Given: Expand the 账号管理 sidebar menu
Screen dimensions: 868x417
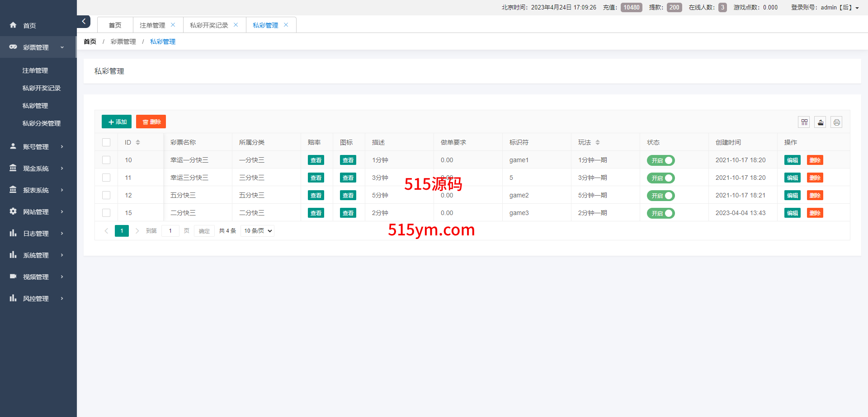Looking at the screenshot, I should point(36,147).
